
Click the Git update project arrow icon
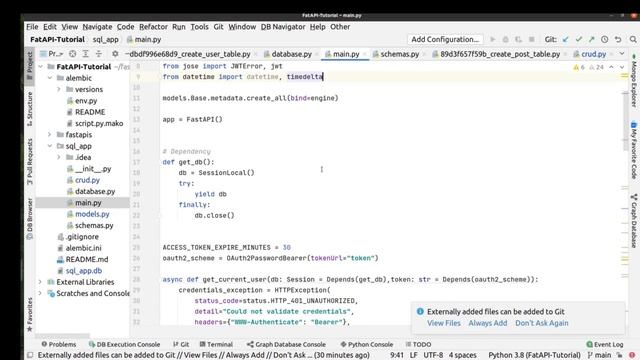(x=565, y=40)
